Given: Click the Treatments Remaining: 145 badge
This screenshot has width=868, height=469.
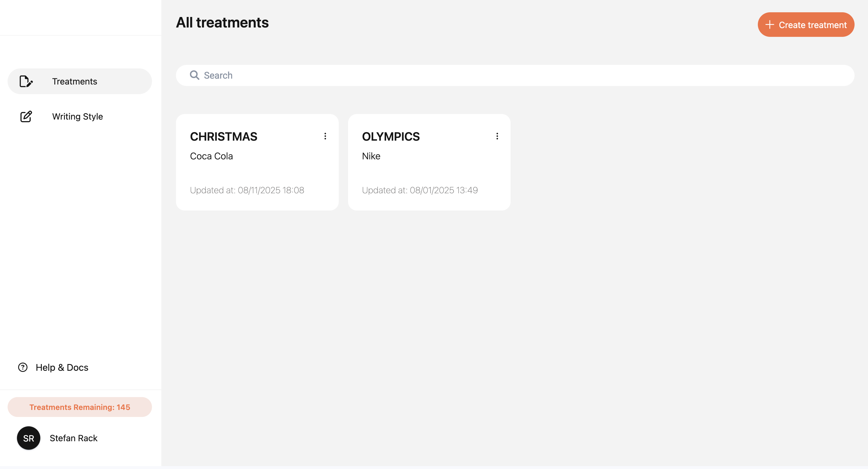Looking at the screenshot, I should [x=79, y=407].
